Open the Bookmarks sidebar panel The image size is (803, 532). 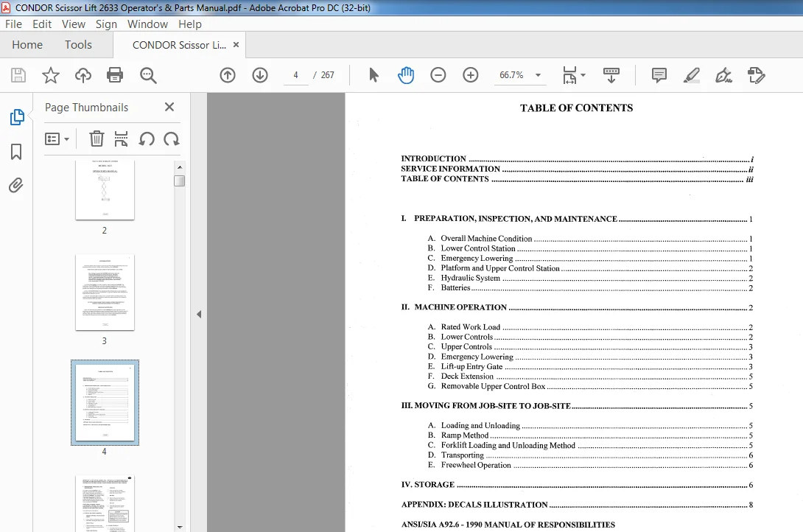pyautogui.click(x=16, y=152)
